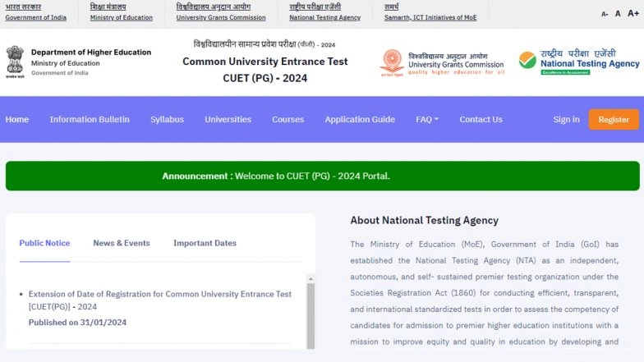Image resolution: width=644 pixels, height=362 pixels.
Task: Click the notice list scrollbar thumb
Action: 310,316
